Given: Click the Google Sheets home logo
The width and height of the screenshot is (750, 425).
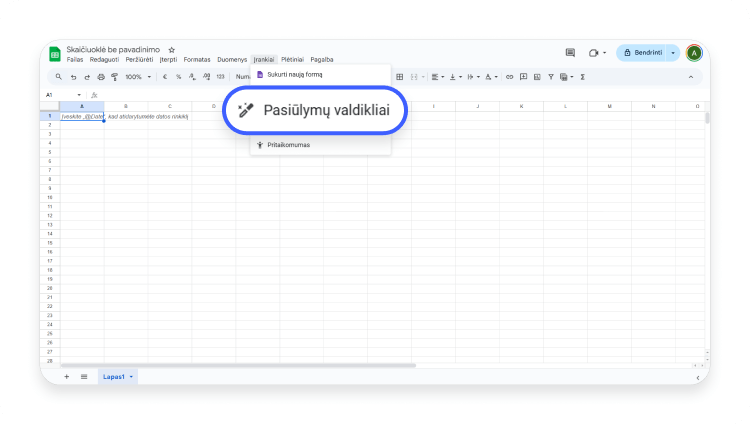Looking at the screenshot, I should [x=55, y=54].
